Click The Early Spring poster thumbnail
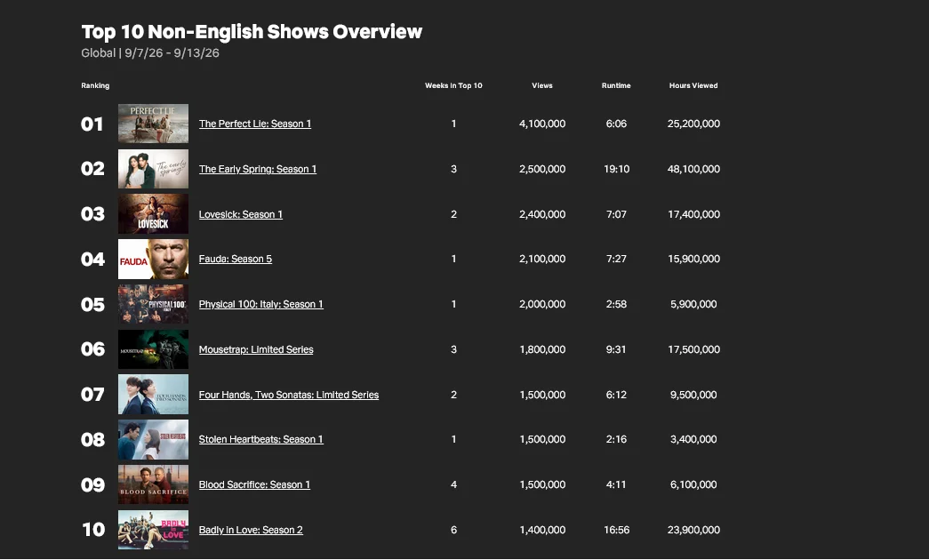 coord(154,169)
